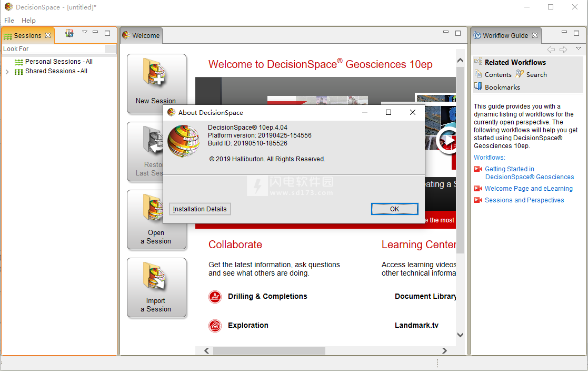Click the Look For search button
This screenshot has width=588, height=371.
[110, 49]
